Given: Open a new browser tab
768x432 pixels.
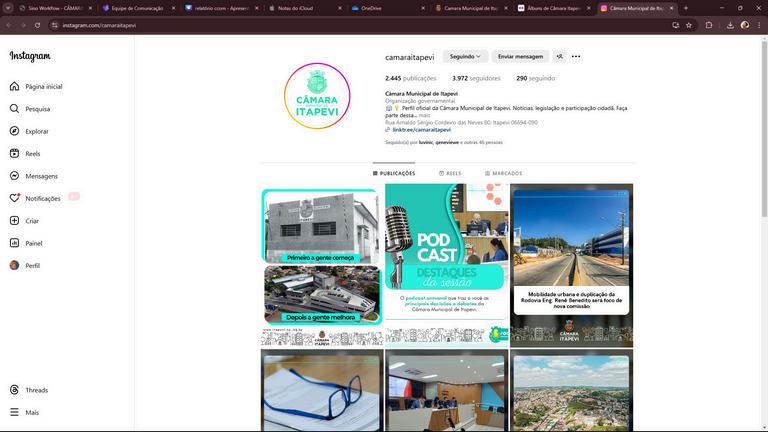Looking at the screenshot, I should click(685, 8).
